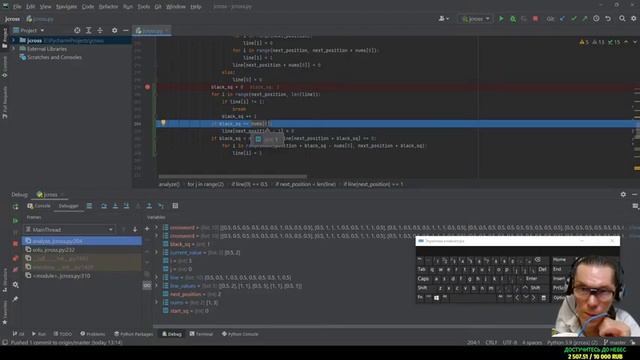
Task: Open the Python Packages tool window
Action: point(134,334)
